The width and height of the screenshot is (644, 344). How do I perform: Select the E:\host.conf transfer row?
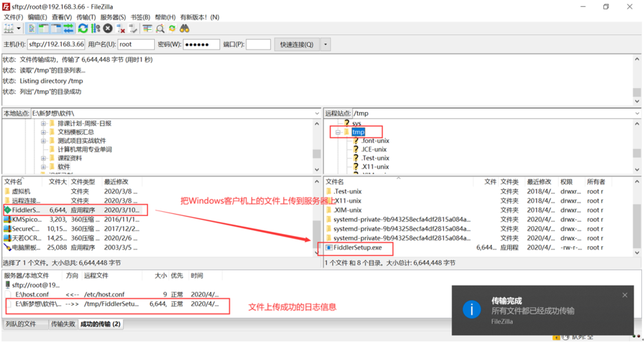tap(113, 294)
